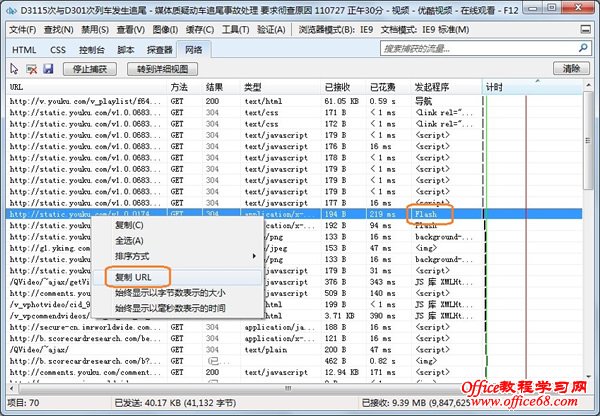Select the element pointer arrow icon
The image size is (600, 416).
click(14, 69)
